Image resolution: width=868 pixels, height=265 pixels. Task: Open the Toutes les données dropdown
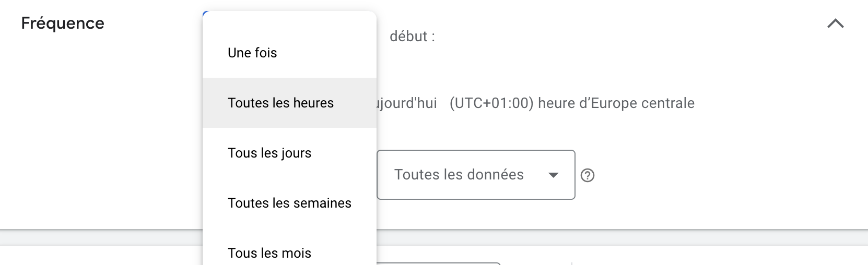475,175
